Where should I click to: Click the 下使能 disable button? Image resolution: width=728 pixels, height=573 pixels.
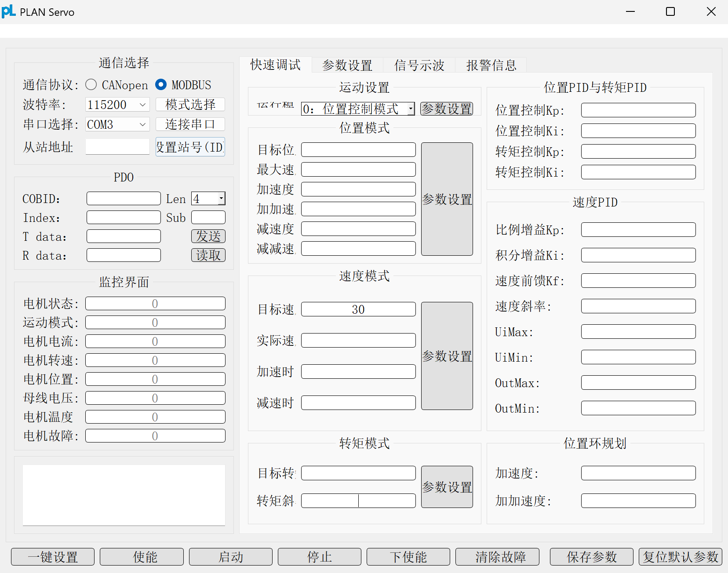pyautogui.click(x=408, y=557)
